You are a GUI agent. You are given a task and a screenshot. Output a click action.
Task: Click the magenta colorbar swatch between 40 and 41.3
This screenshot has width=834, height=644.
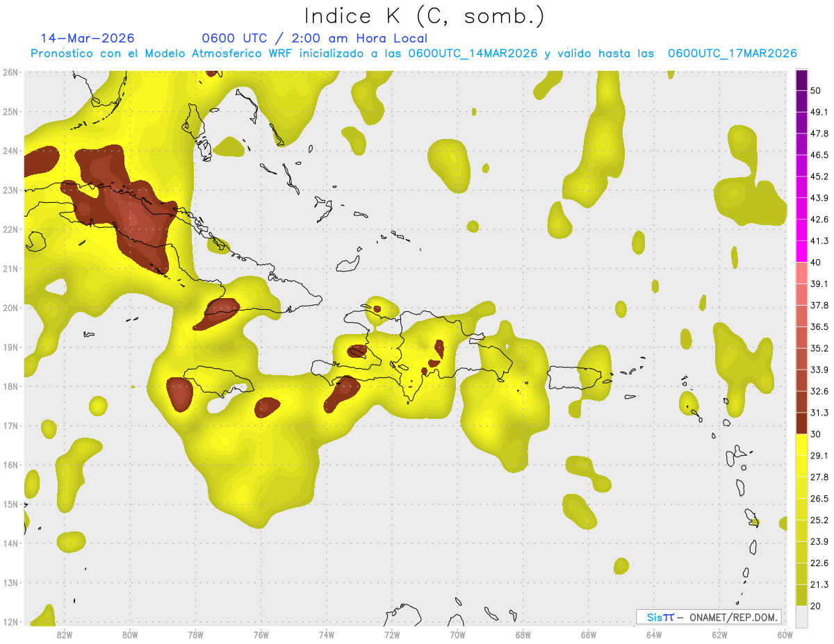pyautogui.click(x=801, y=251)
